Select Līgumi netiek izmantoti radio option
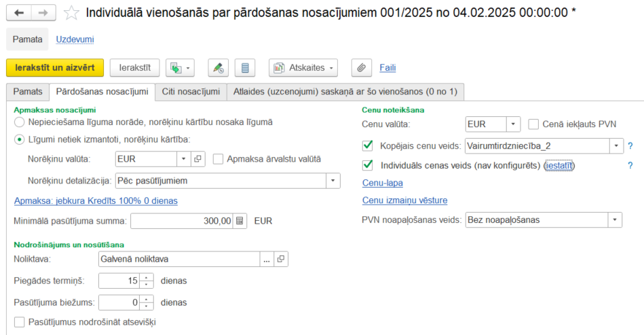Viewport: 644px width, 335px height. tap(19, 139)
